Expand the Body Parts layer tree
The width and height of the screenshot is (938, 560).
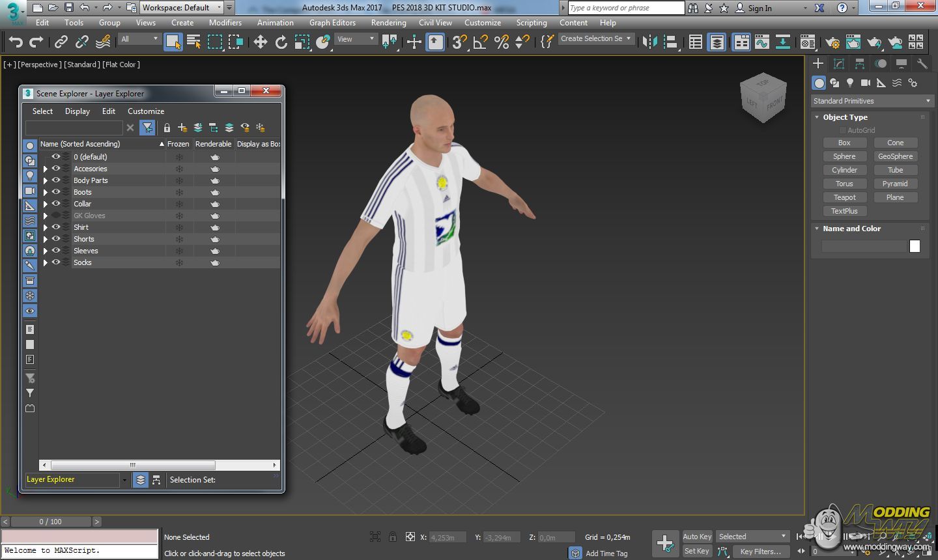tap(45, 180)
